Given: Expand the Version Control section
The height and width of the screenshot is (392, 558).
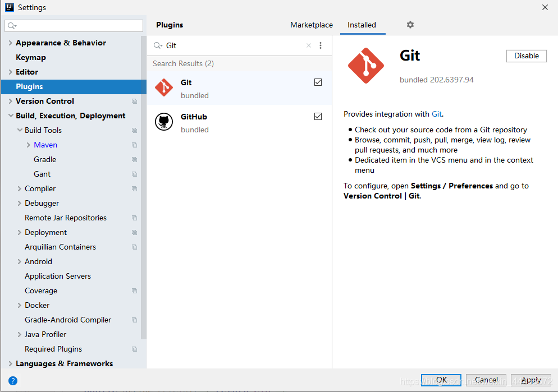Looking at the screenshot, I should pos(10,101).
